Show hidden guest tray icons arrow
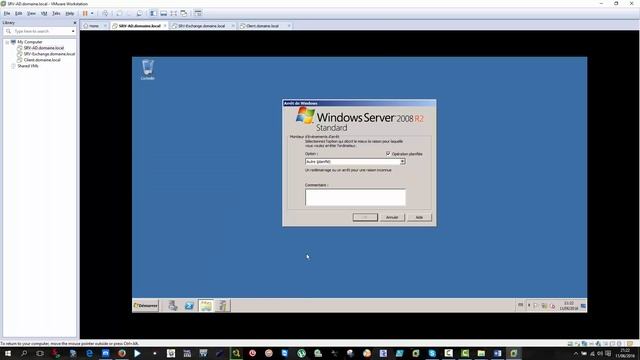The image size is (640, 360). [529, 305]
